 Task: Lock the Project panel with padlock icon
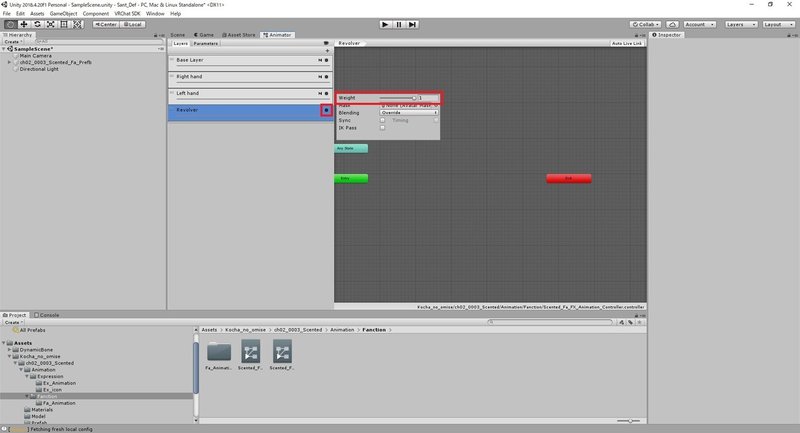point(636,315)
